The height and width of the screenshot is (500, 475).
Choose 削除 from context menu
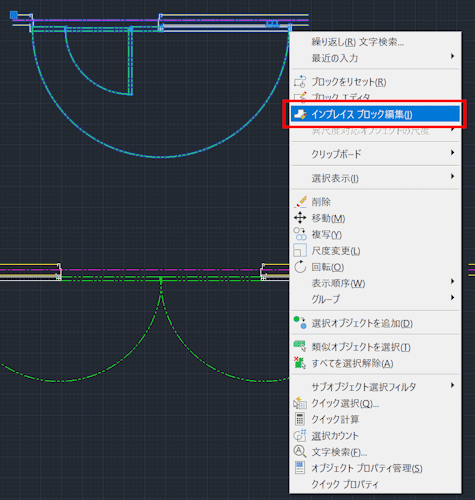coord(375,202)
